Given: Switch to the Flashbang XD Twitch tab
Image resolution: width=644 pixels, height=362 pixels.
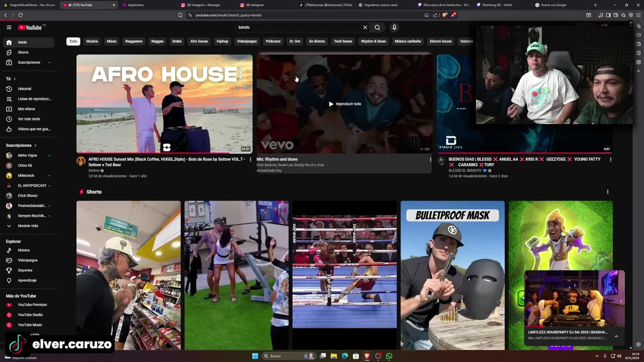Looking at the screenshot, I should (501, 5).
